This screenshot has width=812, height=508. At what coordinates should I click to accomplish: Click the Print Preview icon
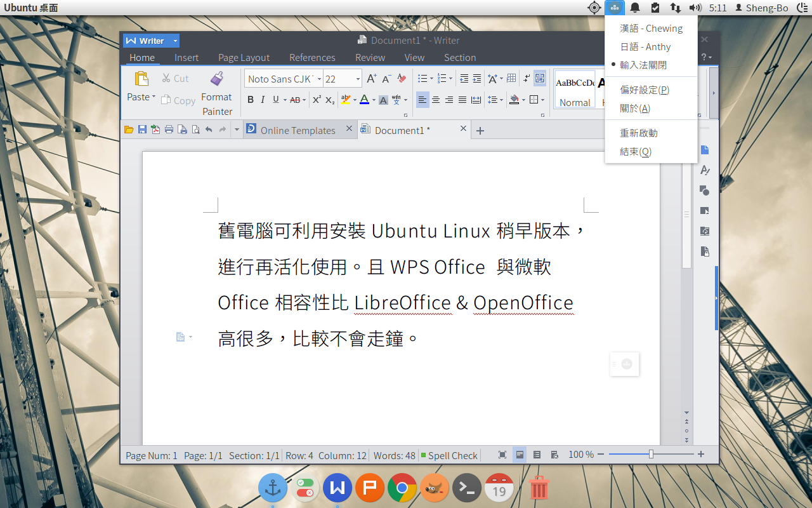[195, 130]
